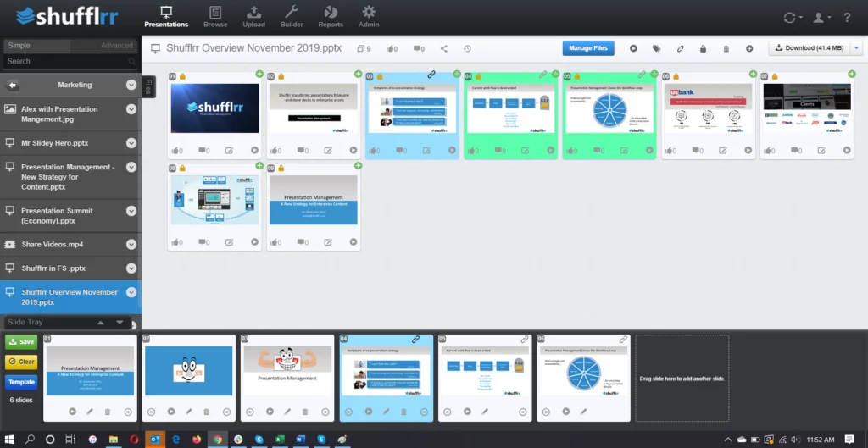
Task: Open the Presentations section
Action: tap(166, 17)
